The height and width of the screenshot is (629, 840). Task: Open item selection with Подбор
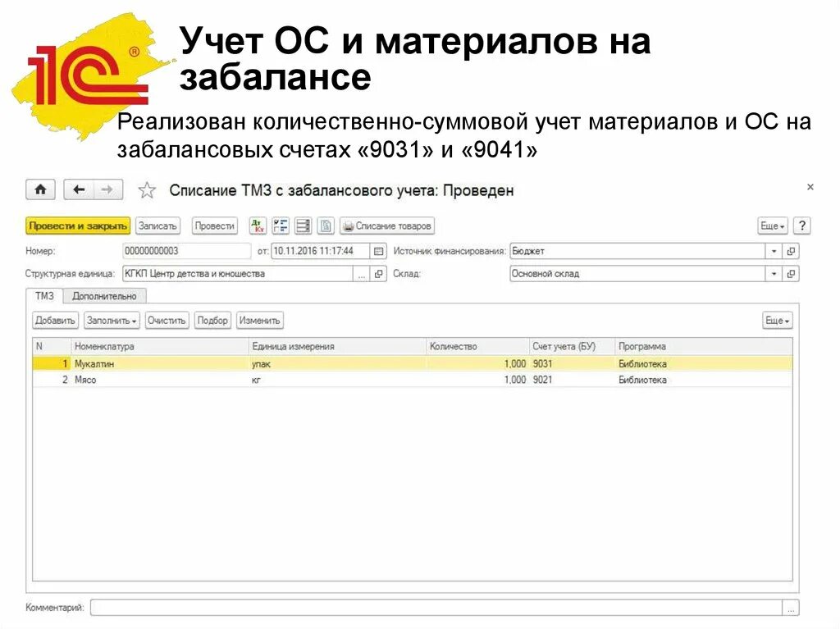212,321
